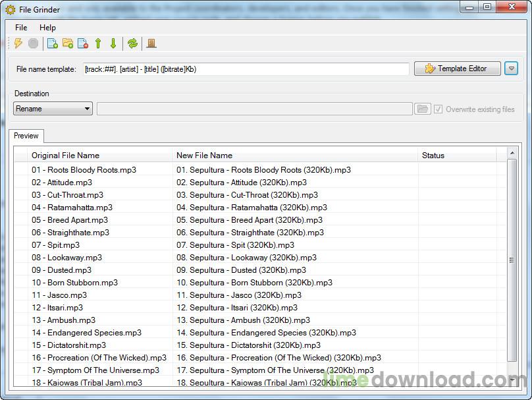Open the template presets dropdown arrow

[511, 69]
